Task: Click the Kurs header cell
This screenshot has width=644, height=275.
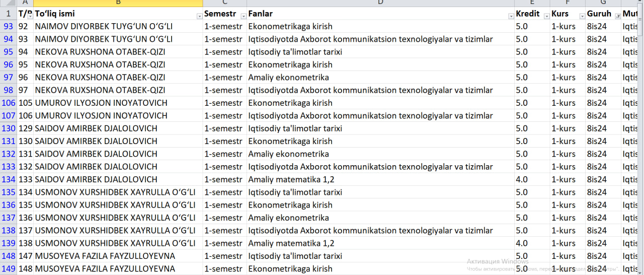Action: point(568,14)
